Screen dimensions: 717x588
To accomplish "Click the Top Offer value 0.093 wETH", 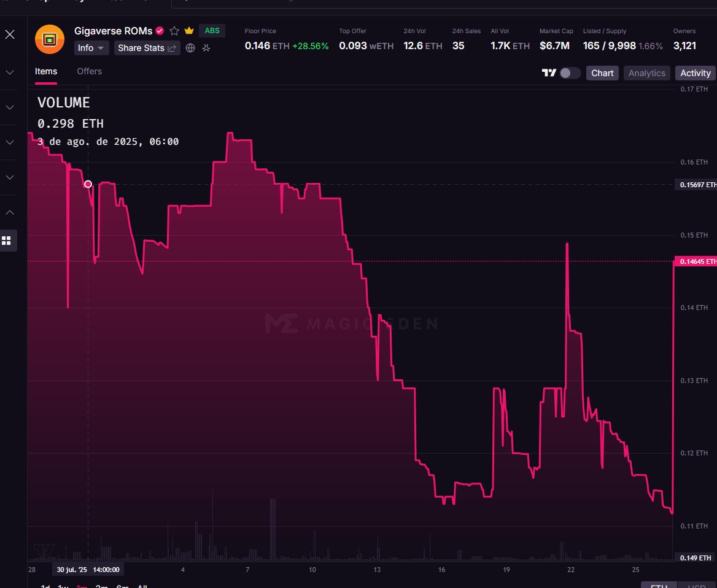I will [366, 45].
